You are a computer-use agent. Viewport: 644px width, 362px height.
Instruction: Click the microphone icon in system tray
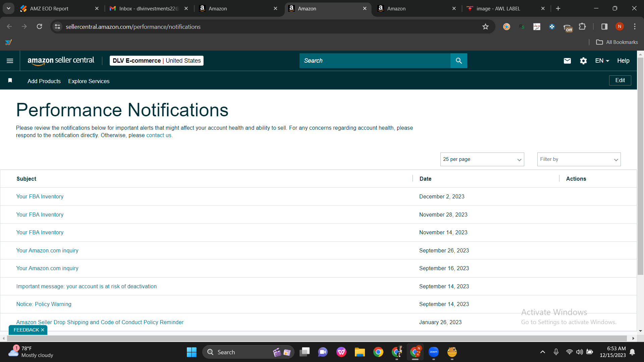(556, 352)
